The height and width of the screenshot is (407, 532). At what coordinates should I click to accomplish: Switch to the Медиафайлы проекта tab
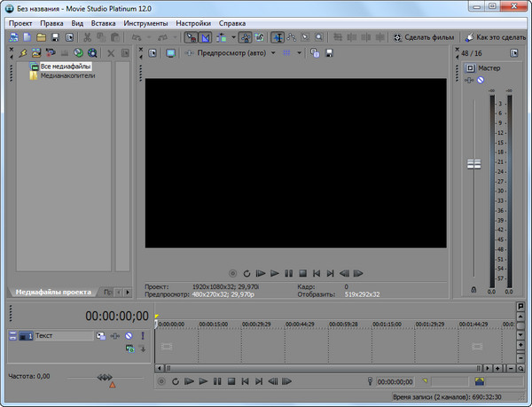[53, 292]
